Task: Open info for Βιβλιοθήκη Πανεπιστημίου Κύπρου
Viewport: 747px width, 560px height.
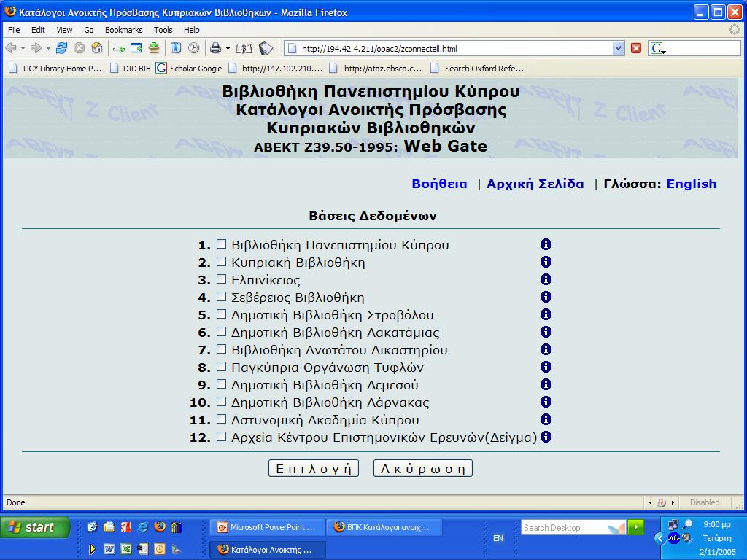Action: click(x=546, y=244)
